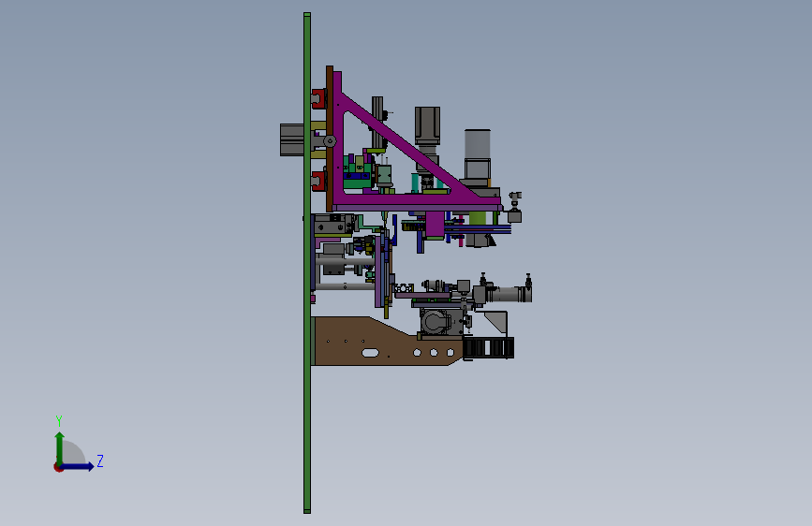Select the black ribbed cable chain component
The height and width of the screenshot is (526, 812).
(x=488, y=347)
